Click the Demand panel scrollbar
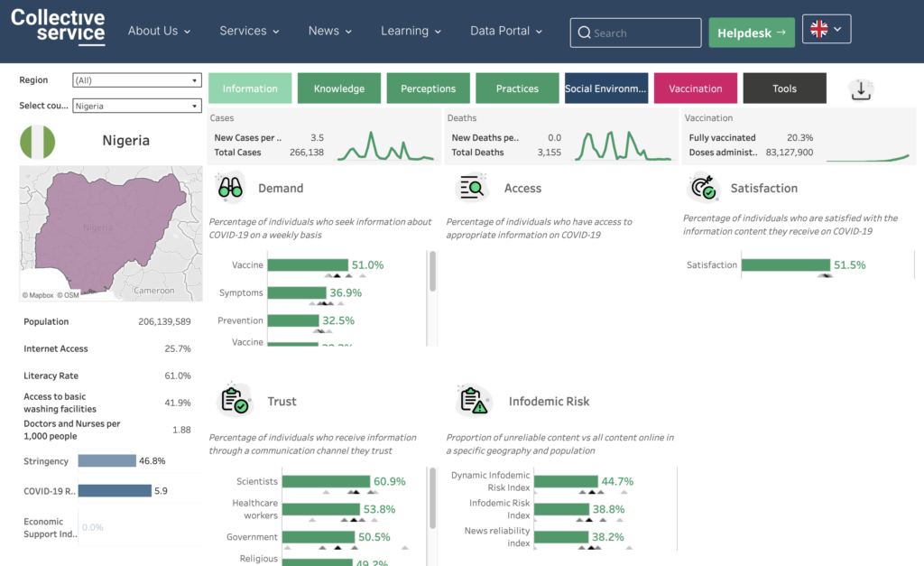The width and height of the screenshot is (924, 566). point(432,271)
